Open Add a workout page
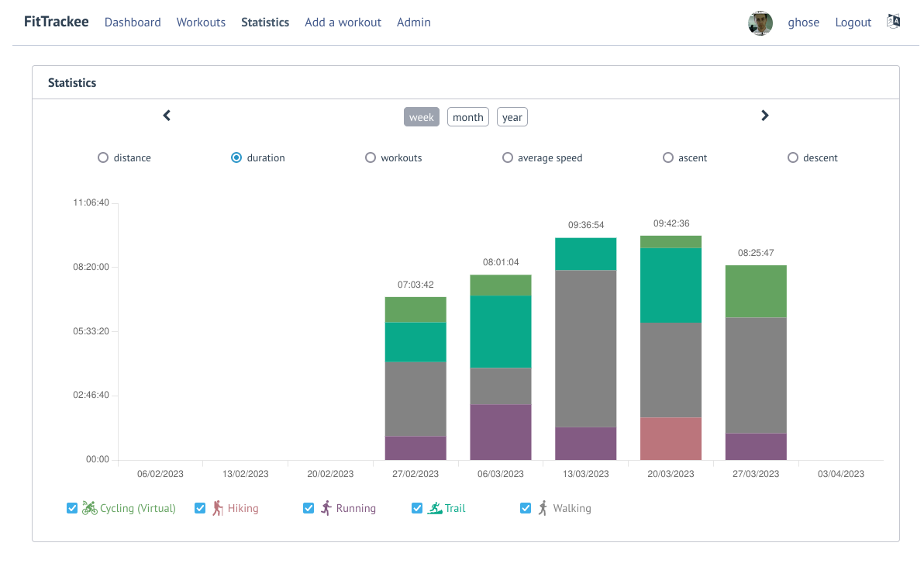 pos(343,22)
